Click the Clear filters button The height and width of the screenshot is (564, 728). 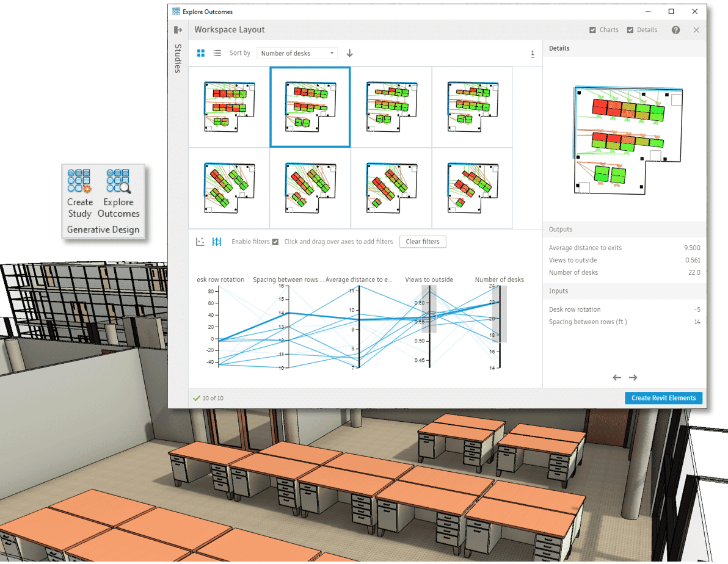[x=423, y=242]
